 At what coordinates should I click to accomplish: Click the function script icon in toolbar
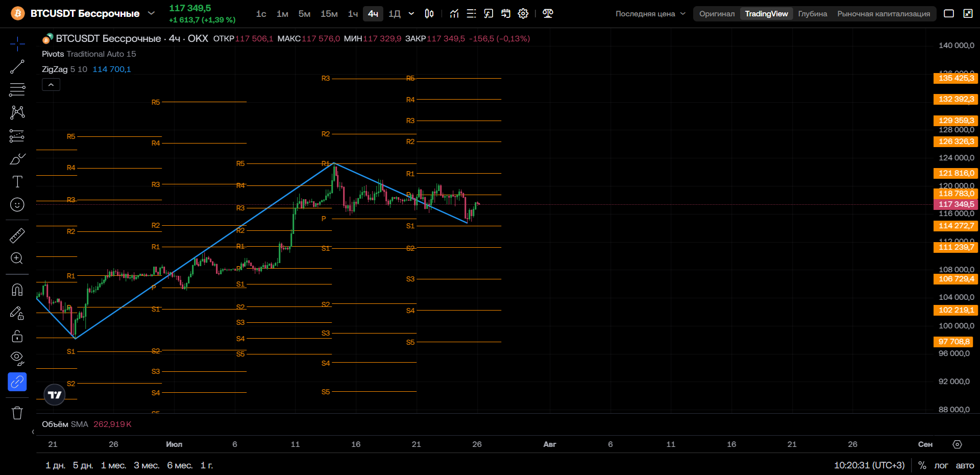488,14
